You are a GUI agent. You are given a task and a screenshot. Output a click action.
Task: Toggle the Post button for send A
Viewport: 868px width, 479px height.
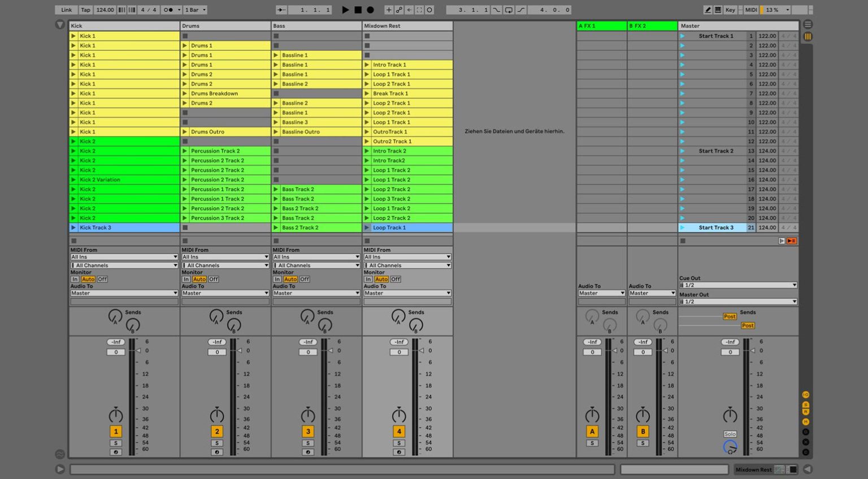[x=730, y=316]
